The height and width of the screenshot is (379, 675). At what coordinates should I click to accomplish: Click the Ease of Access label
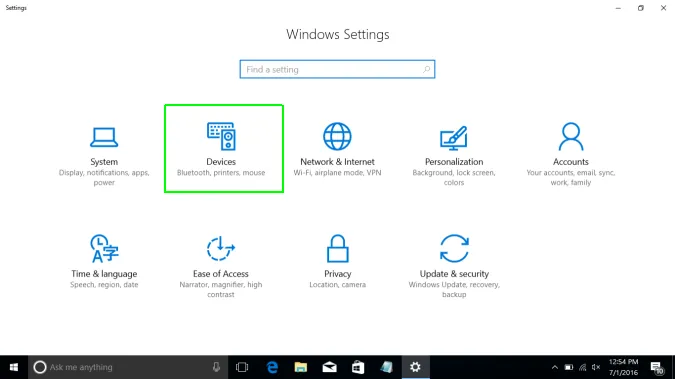coord(221,274)
